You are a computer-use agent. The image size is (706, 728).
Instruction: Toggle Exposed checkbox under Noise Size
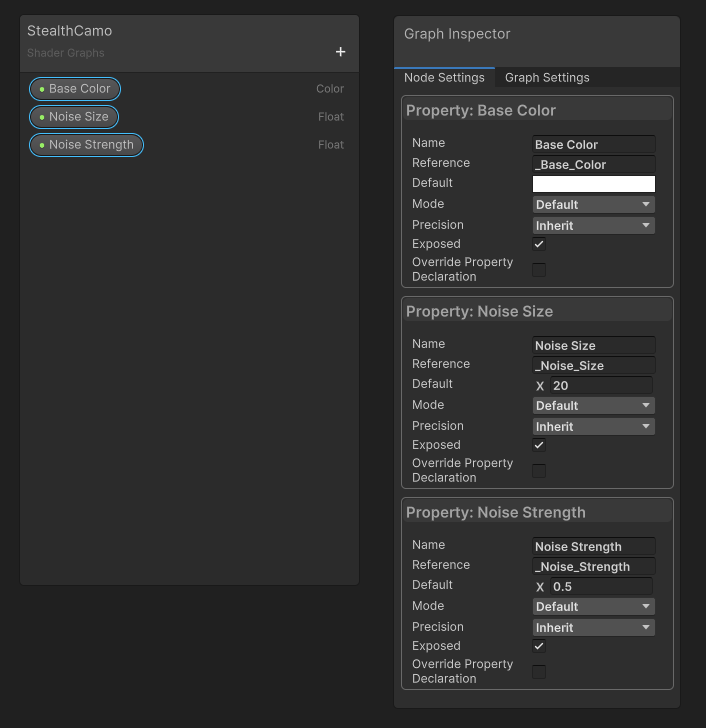click(x=539, y=445)
